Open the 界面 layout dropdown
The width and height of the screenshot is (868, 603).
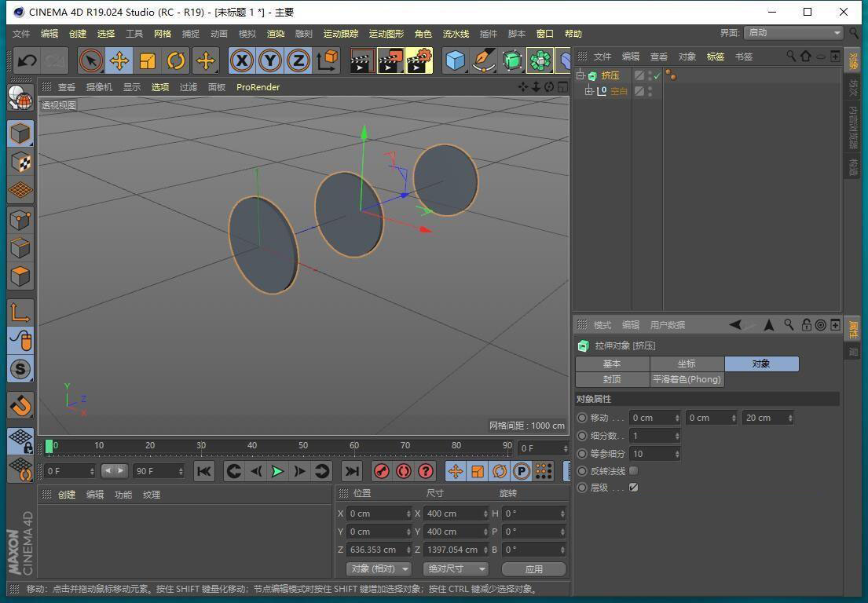[x=793, y=33]
